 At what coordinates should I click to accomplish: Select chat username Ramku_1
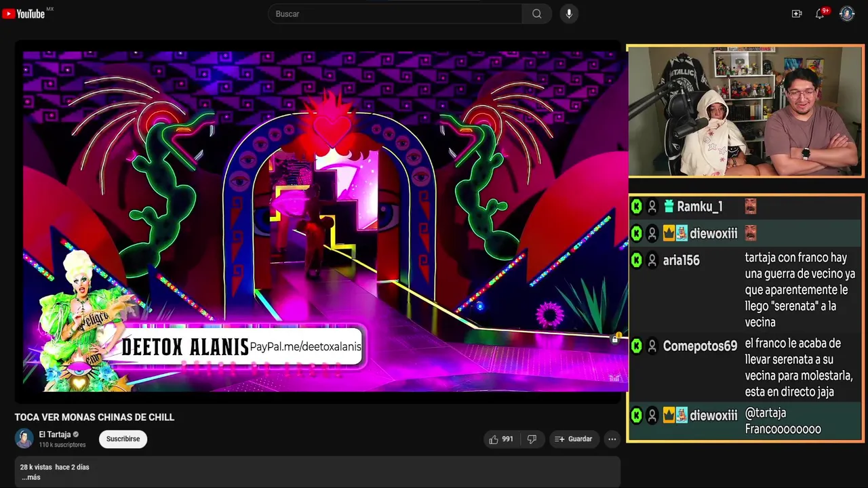(700, 207)
